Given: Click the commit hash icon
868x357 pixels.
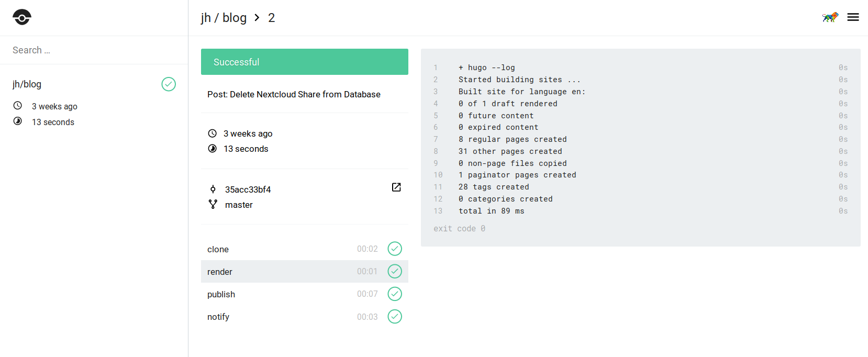Looking at the screenshot, I should [x=213, y=189].
